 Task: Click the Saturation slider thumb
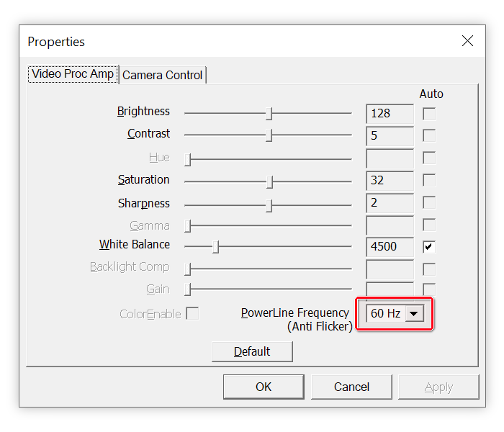pyautogui.click(x=269, y=181)
